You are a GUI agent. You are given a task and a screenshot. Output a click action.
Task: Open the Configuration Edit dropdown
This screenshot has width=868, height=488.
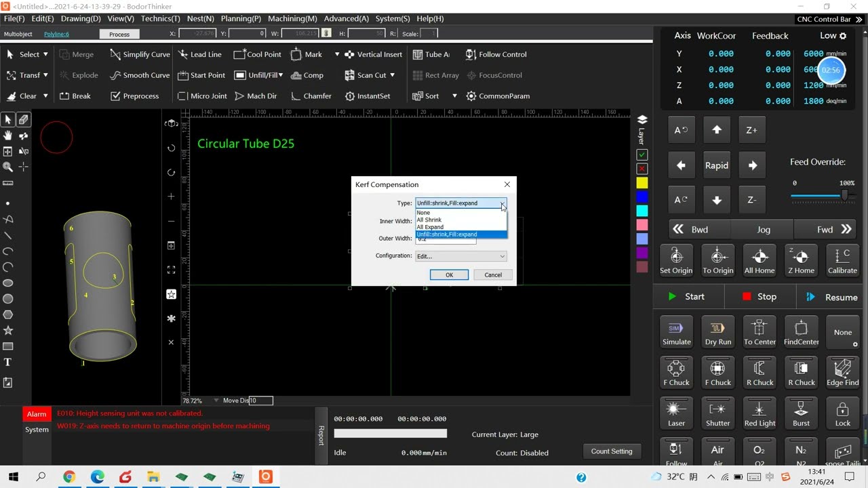pyautogui.click(x=460, y=256)
